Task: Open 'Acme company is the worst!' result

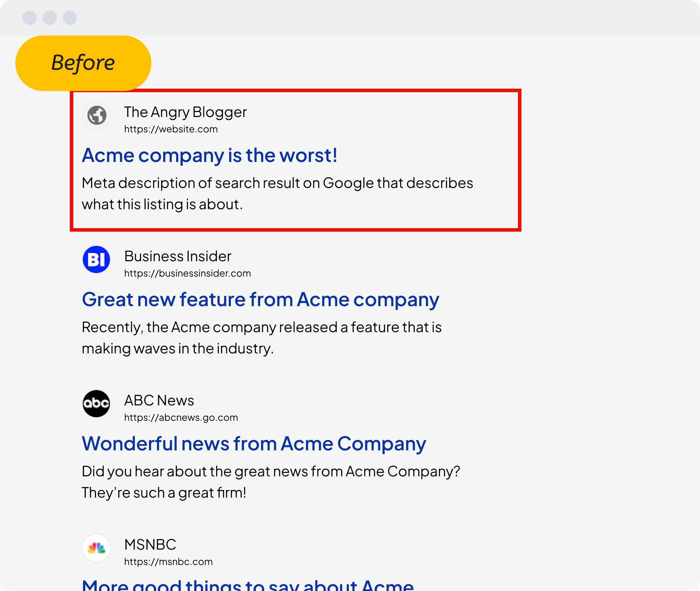Action: [x=209, y=155]
